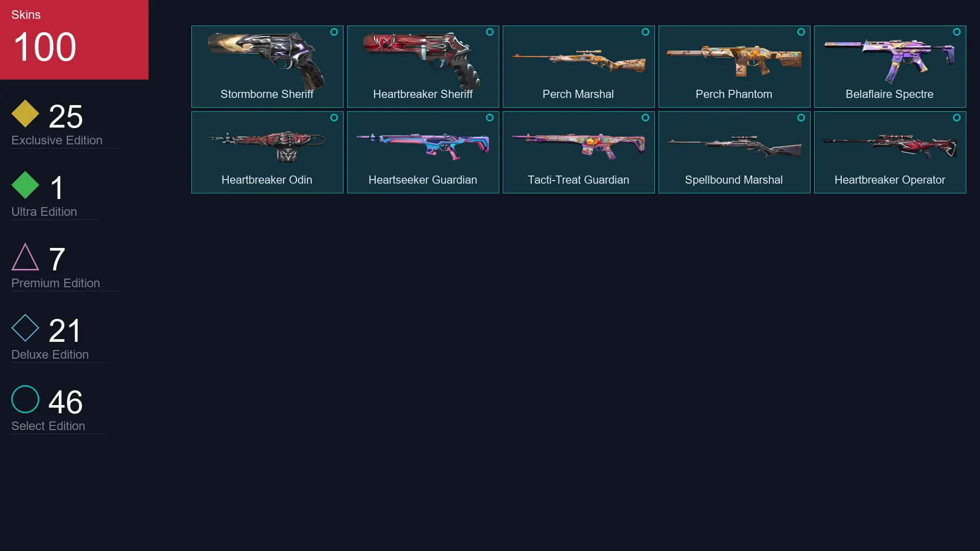Click the tier circle on Stormborne Sheriff card
The width and height of the screenshot is (980, 551).
[334, 32]
